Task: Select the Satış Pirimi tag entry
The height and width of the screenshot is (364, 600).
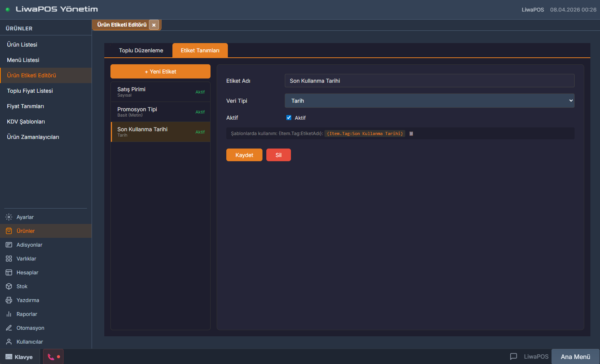Action: pyautogui.click(x=160, y=92)
